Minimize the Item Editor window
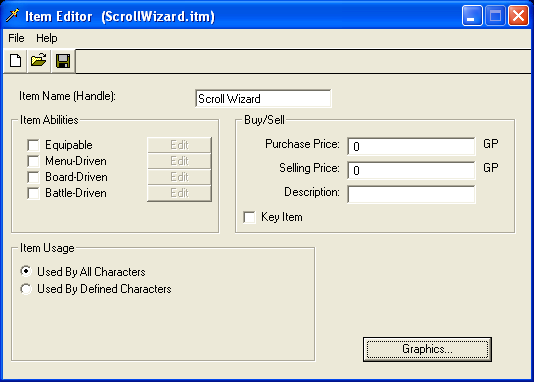Image resolution: width=534 pixels, height=382 pixels. (x=472, y=16)
